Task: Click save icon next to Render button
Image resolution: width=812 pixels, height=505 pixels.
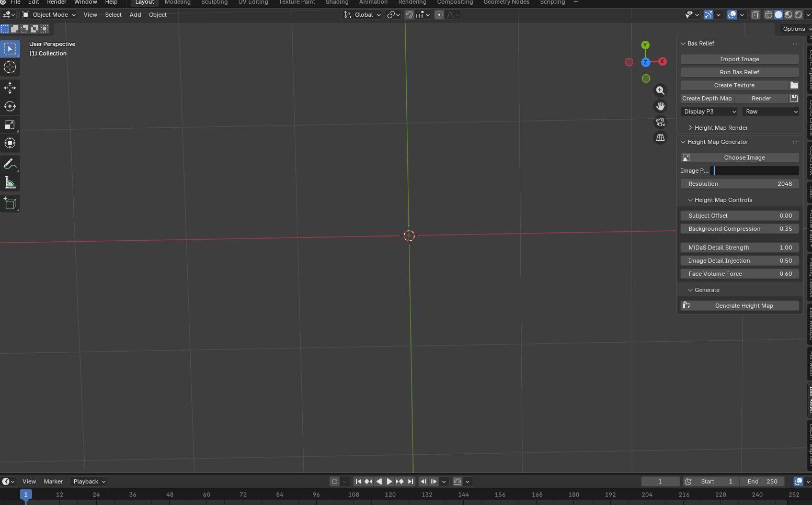Action: pyautogui.click(x=794, y=98)
